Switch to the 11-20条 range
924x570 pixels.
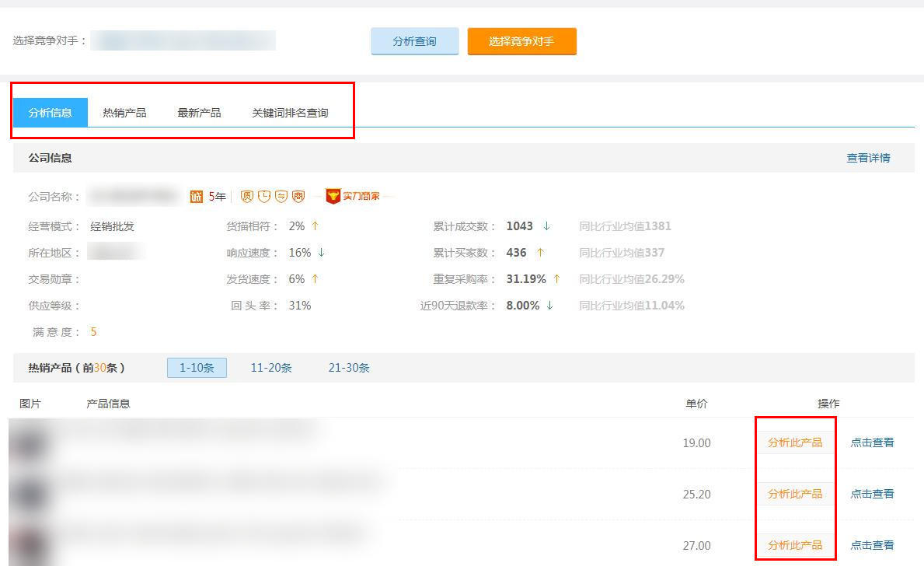click(x=270, y=367)
